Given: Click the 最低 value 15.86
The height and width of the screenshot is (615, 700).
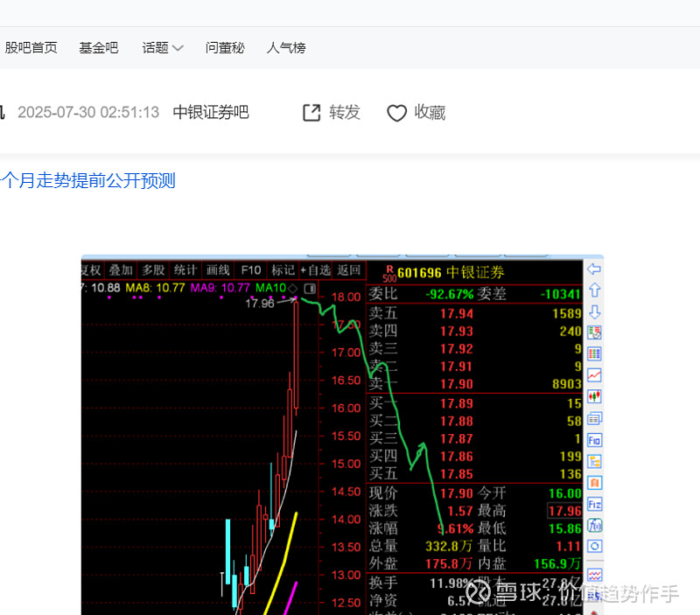Looking at the screenshot, I should [565, 529].
